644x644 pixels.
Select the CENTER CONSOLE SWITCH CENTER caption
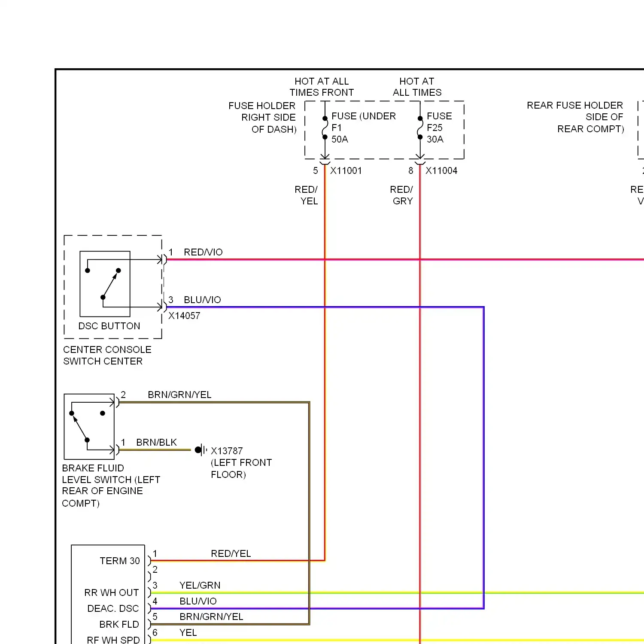point(107,355)
